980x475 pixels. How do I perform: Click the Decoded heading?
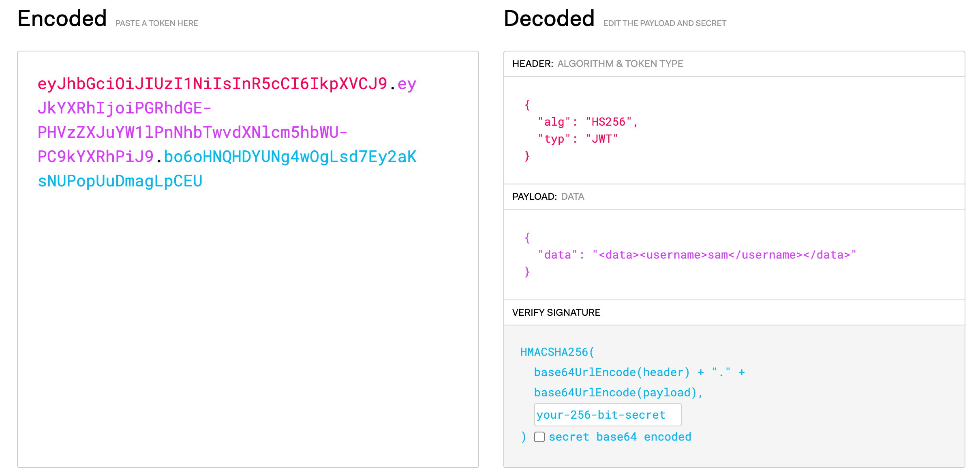[x=549, y=19]
